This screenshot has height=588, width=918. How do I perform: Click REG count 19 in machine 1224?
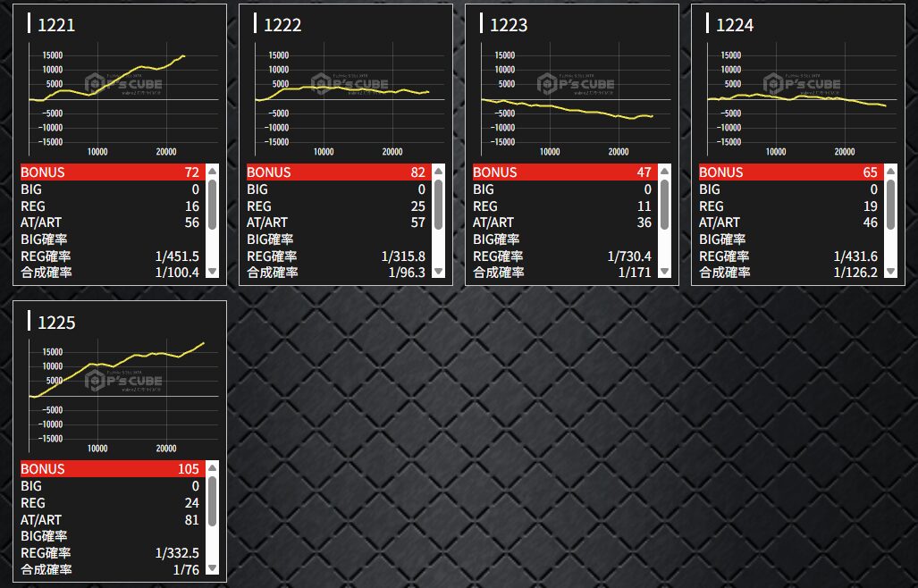pos(870,206)
